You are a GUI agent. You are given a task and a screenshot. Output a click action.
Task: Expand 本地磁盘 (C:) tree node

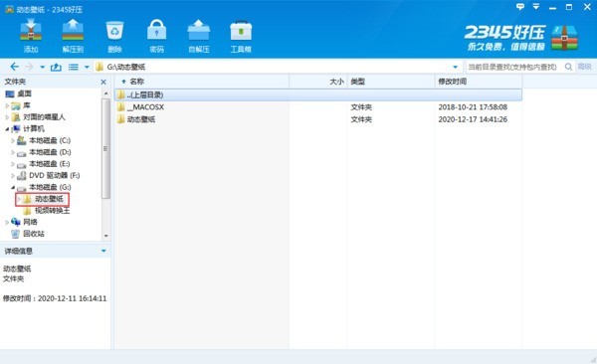pyautogui.click(x=13, y=140)
